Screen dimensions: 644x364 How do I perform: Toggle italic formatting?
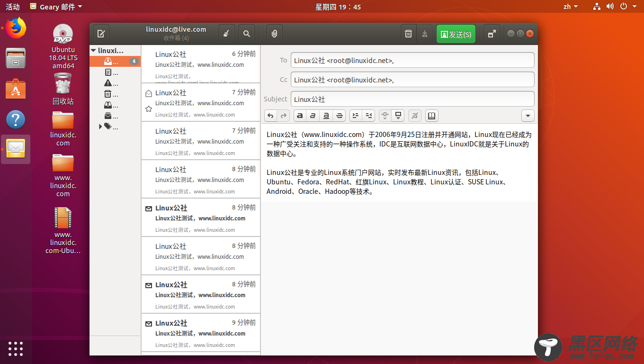pyautogui.click(x=313, y=116)
